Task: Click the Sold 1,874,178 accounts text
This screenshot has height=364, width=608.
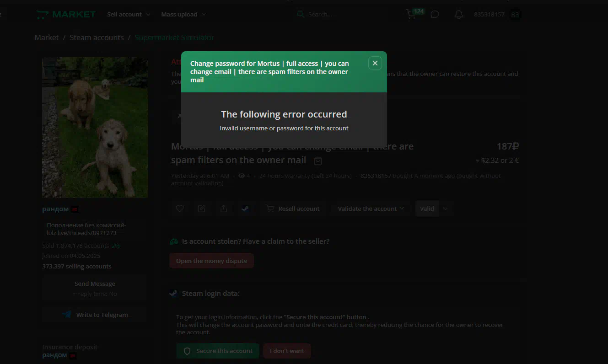Action: (75, 246)
